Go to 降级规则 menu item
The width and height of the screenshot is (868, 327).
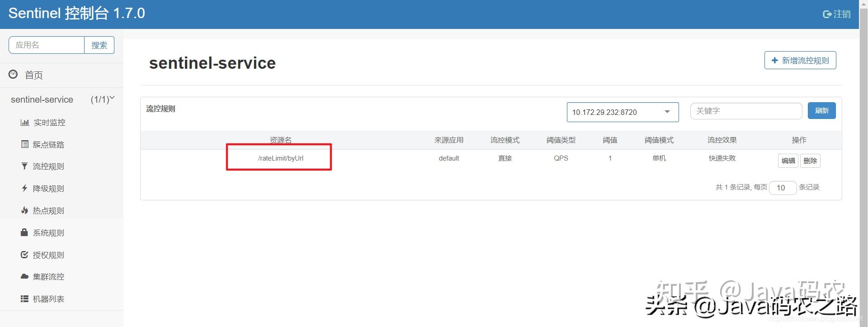(x=48, y=188)
